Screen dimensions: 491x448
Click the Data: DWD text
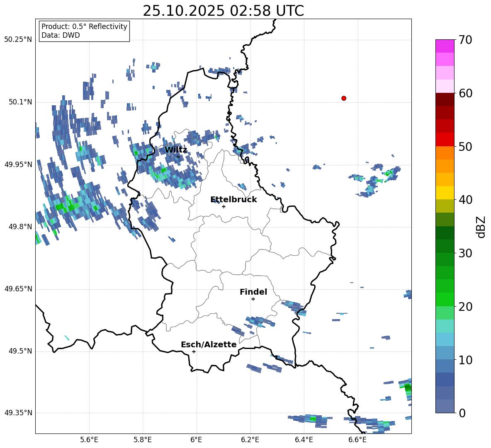click(61, 35)
